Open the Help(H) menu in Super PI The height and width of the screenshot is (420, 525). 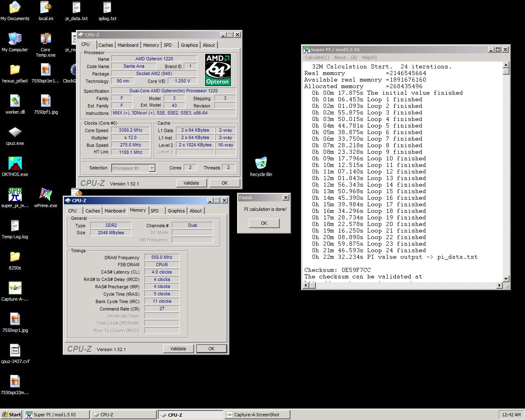369,57
